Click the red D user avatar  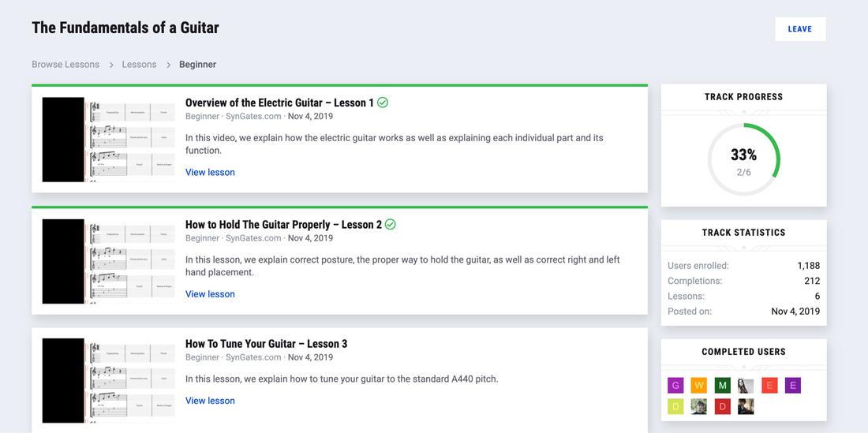click(722, 406)
